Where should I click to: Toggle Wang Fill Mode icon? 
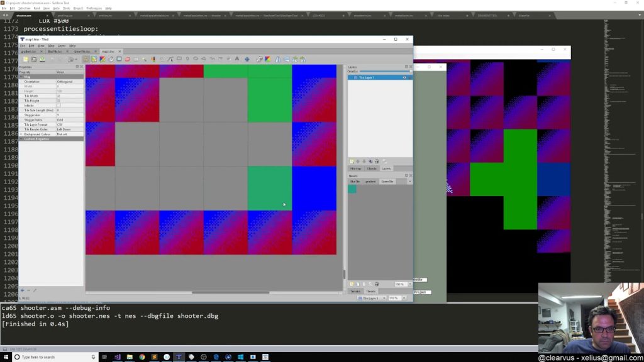[268, 59]
